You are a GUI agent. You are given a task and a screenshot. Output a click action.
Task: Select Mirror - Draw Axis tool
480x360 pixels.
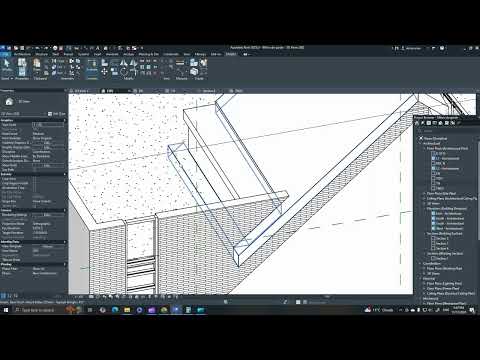click(133, 63)
